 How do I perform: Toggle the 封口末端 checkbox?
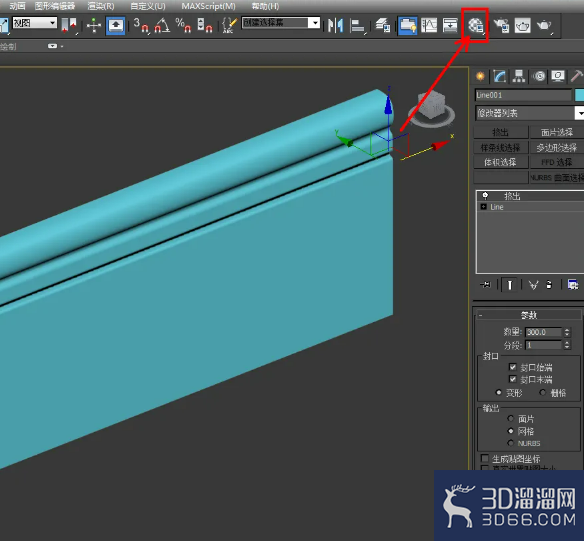(512, 379)
